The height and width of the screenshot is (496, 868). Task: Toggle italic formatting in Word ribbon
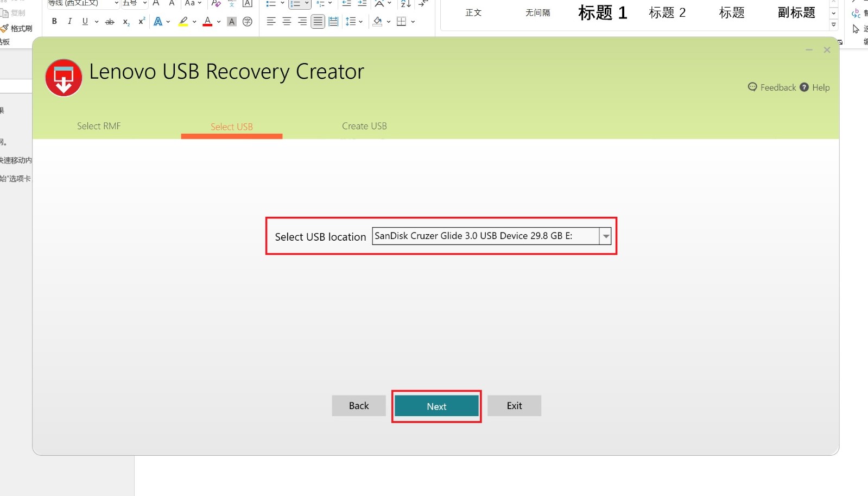(69, 21)
